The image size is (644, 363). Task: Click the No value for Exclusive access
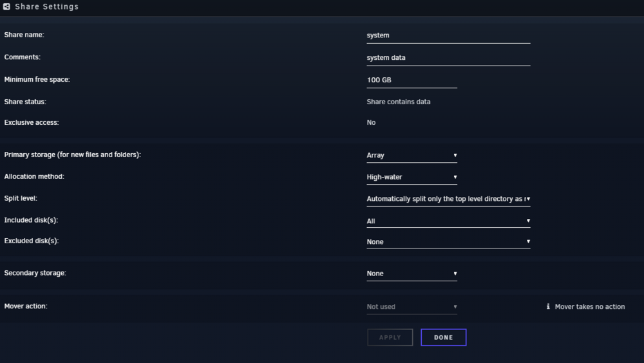click(x=371, y=122)
